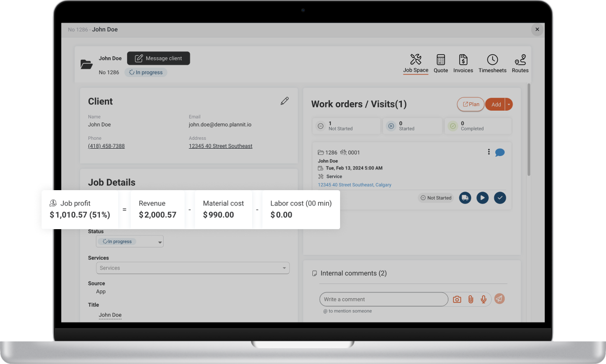Attach a file with paperclip icon

tap(471, 299)
